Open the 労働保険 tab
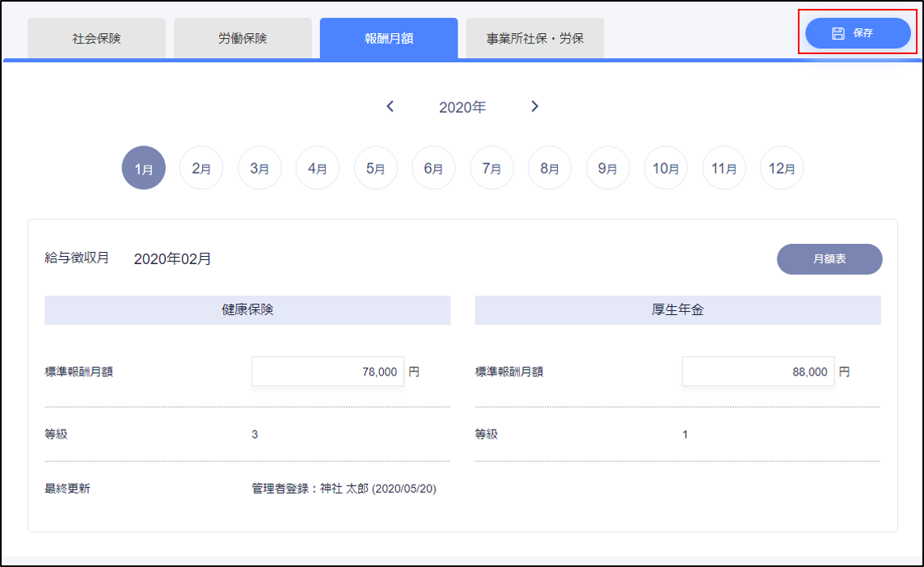924x567 pixels. (243, 38)
